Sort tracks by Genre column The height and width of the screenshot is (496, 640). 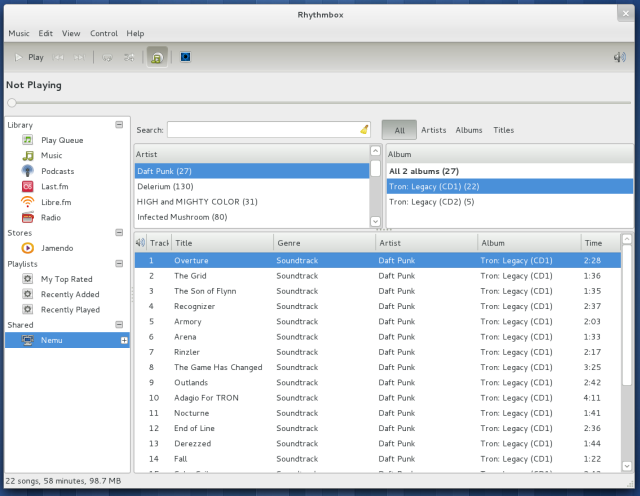point(324,243)
